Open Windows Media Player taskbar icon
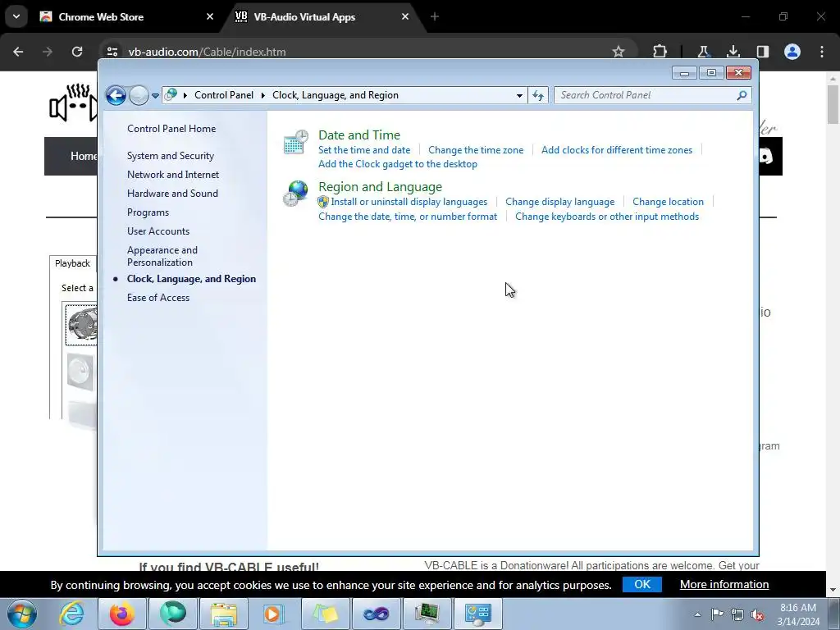This screenshot has width=840, height=630. point(273,614)
